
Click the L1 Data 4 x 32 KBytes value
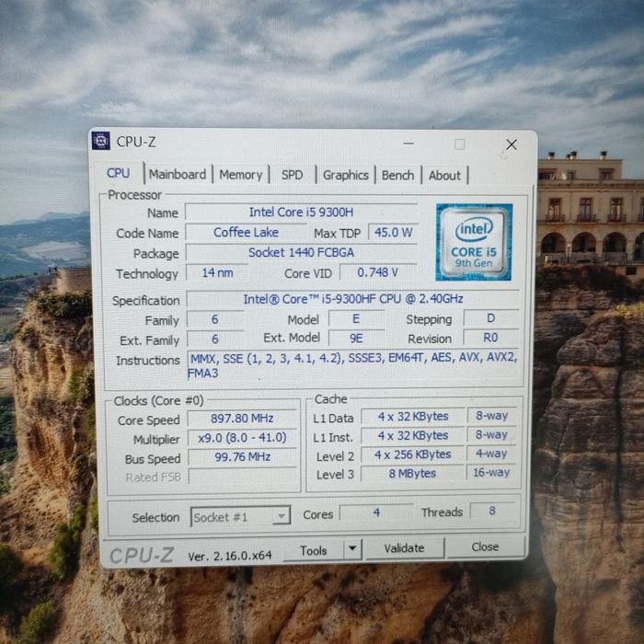[413, 416]
